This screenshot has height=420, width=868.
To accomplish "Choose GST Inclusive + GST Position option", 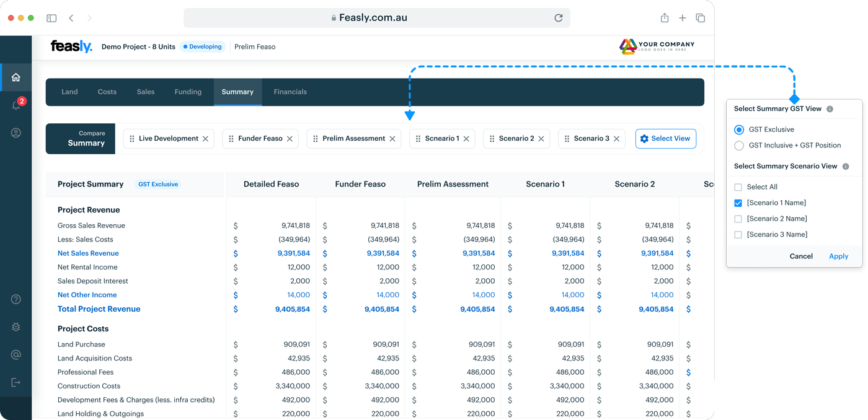I will [x=738, y=146].
